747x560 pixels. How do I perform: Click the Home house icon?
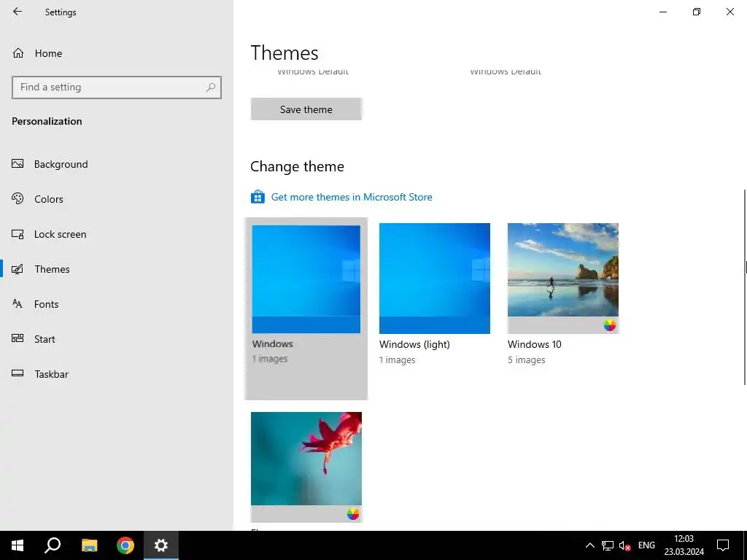click(18, 52)
